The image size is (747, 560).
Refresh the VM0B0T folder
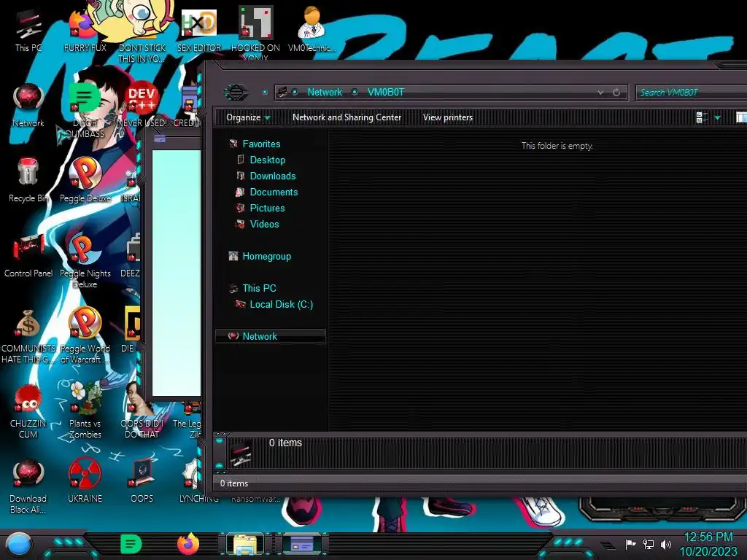616,93
